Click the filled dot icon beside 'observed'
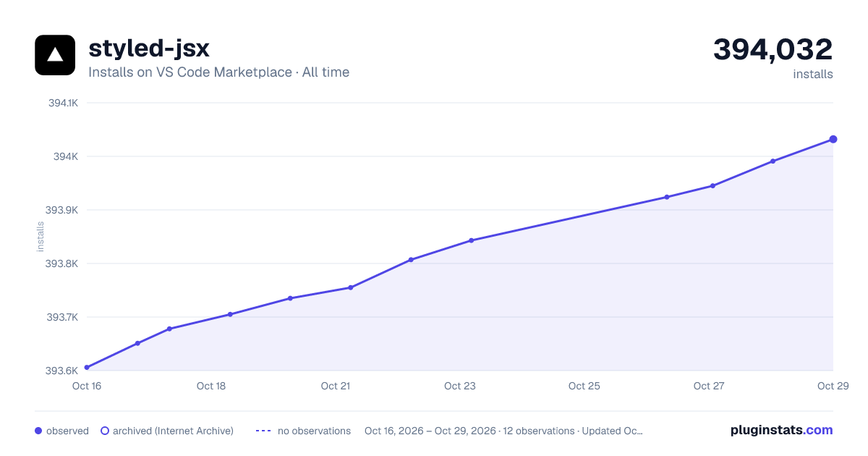Viewport: 868px width, 456px height. (x=38, y=431)
